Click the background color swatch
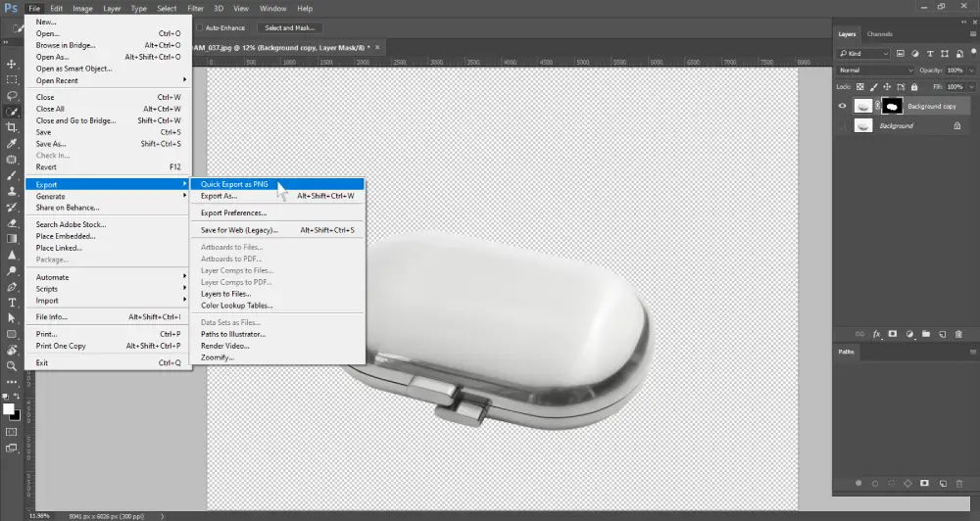The image size is (980, 521). click(16, 416)
